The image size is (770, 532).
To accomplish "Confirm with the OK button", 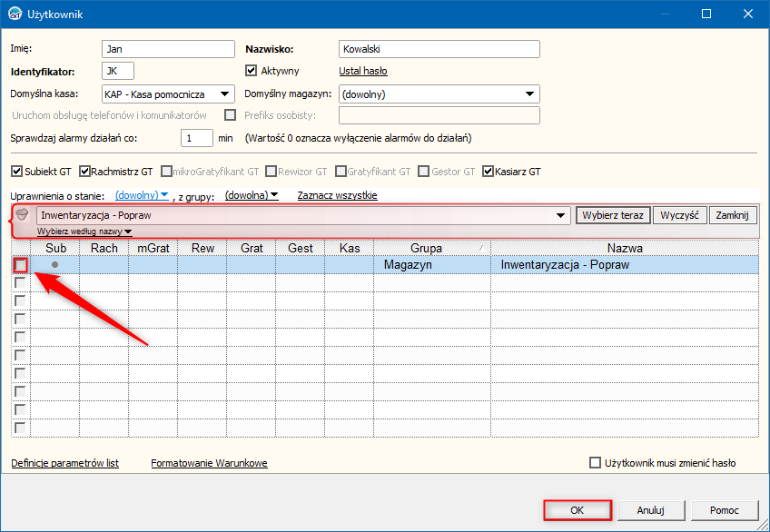I will point(577,510).
